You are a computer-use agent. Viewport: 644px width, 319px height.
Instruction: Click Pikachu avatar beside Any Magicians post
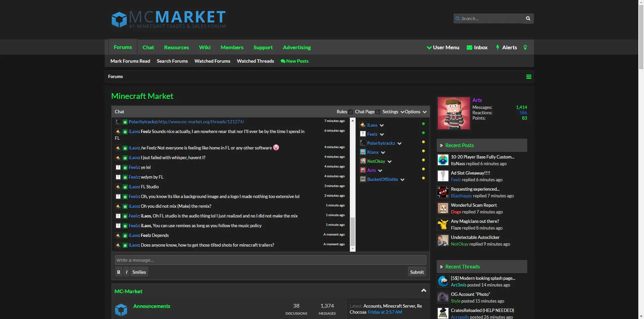pyautogui.click(x=443, y=224)
